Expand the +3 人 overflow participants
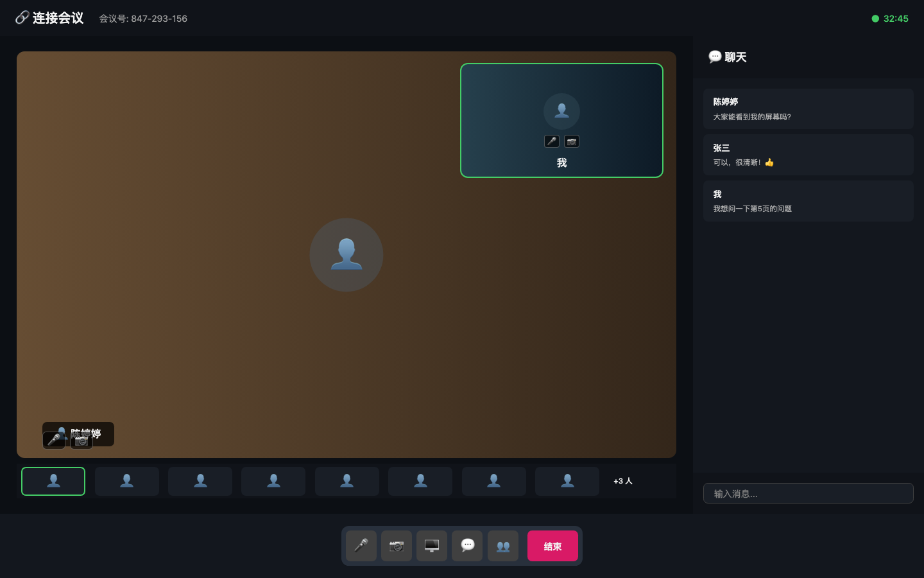Image resolution: width=924 pixels, height=578 pixels. [622, 481]
